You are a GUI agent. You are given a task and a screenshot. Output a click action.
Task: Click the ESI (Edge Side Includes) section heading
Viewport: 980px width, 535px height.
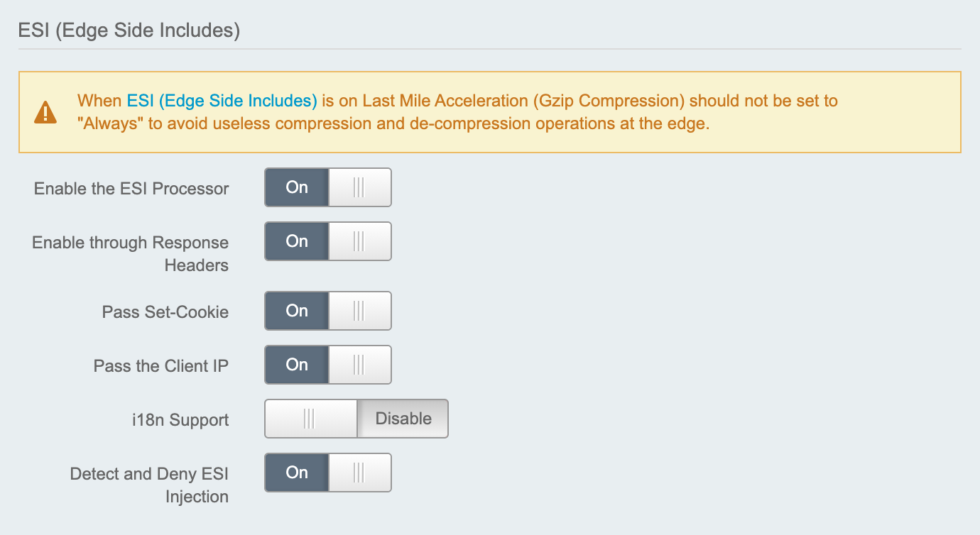pos(129,31)
